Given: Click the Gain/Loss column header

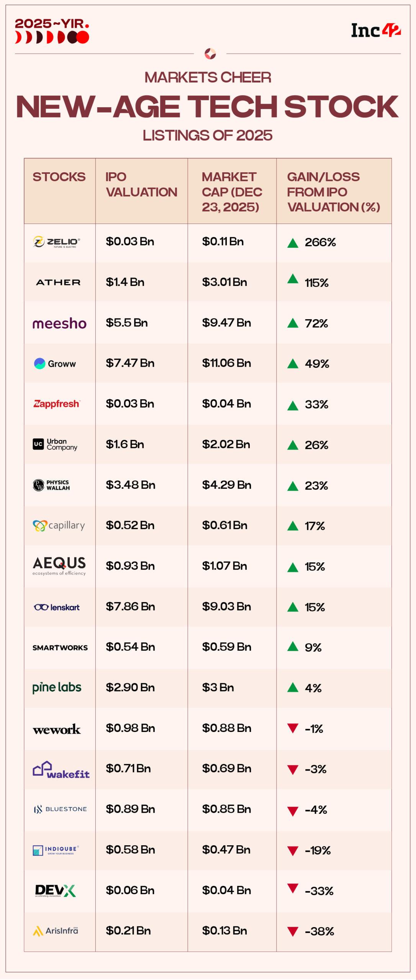Looking at the screenshot, I should (333, 192).
